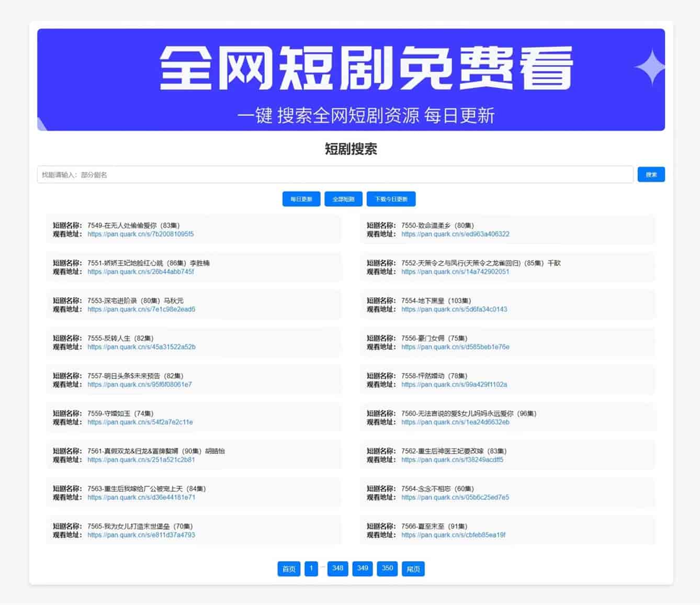Viewport: 700px width, 605px height.
Task: Open watch link for 7553-深宅进阶录
Action: 141,310
